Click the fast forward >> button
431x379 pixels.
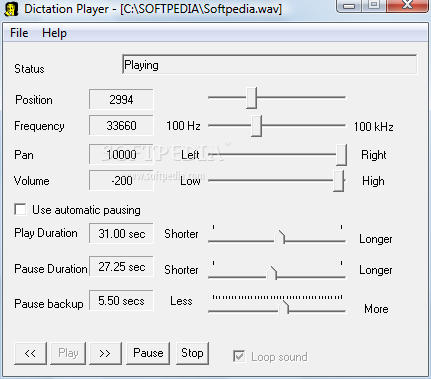[x=105, y=353]
